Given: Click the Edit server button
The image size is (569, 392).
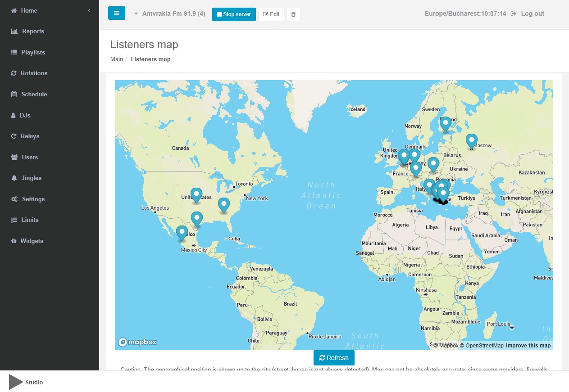Looking at the screenshot, I should pyautogui.click(x=271, y=14).
